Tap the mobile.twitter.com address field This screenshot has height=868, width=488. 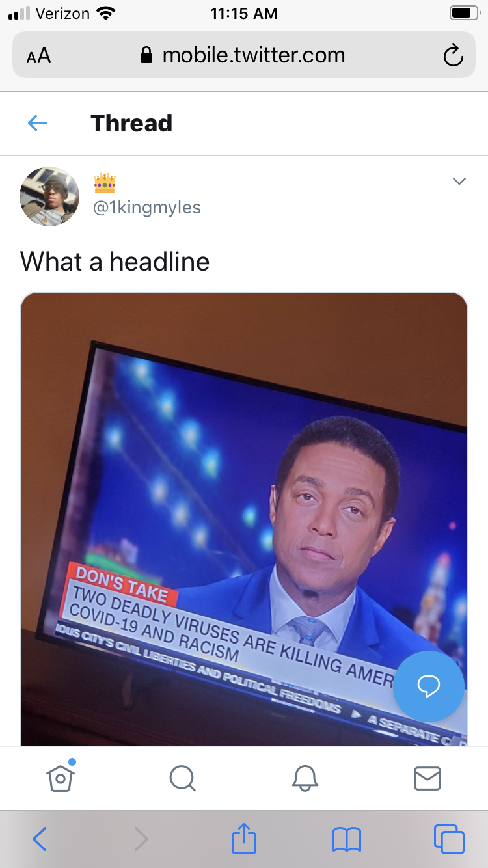pyautogui.click(x=244, y=55)
